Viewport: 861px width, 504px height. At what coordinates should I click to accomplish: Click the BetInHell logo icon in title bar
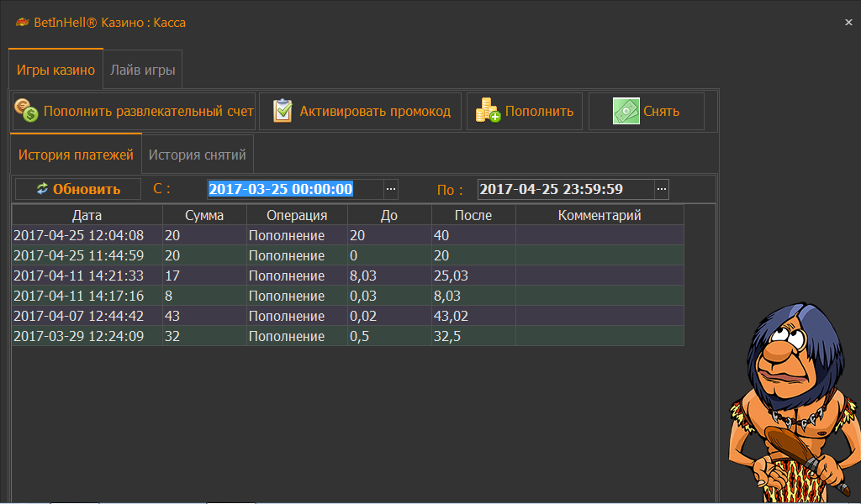tap(22, 23)
